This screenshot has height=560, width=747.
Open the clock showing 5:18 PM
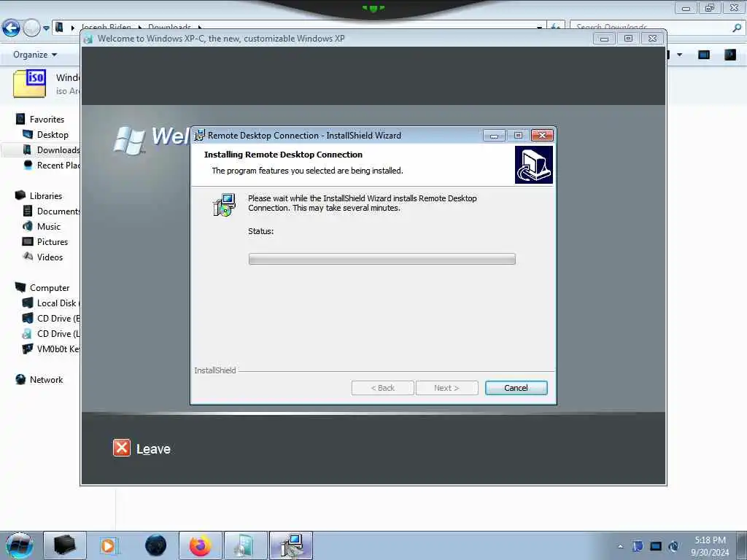(710, 546)
